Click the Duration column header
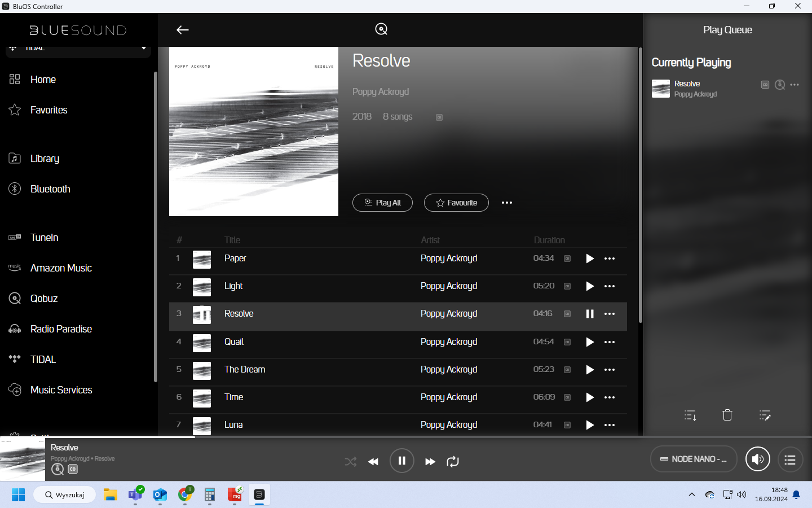 point(549,240)
